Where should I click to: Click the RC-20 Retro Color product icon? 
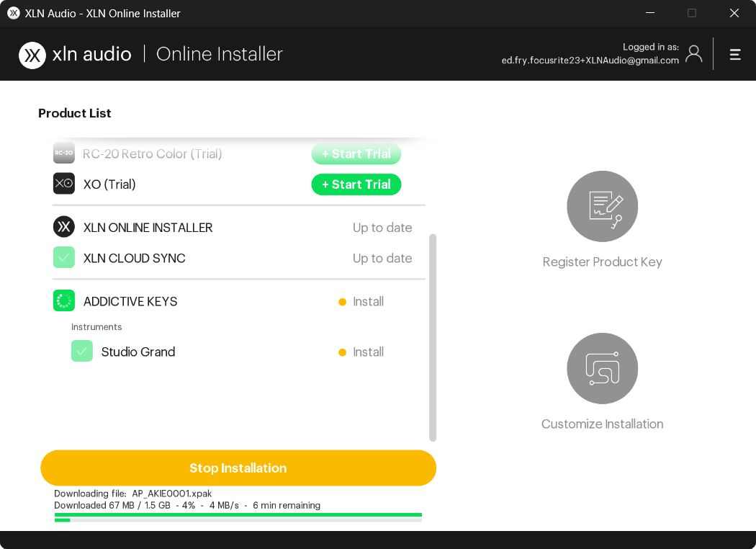point(63,153)
